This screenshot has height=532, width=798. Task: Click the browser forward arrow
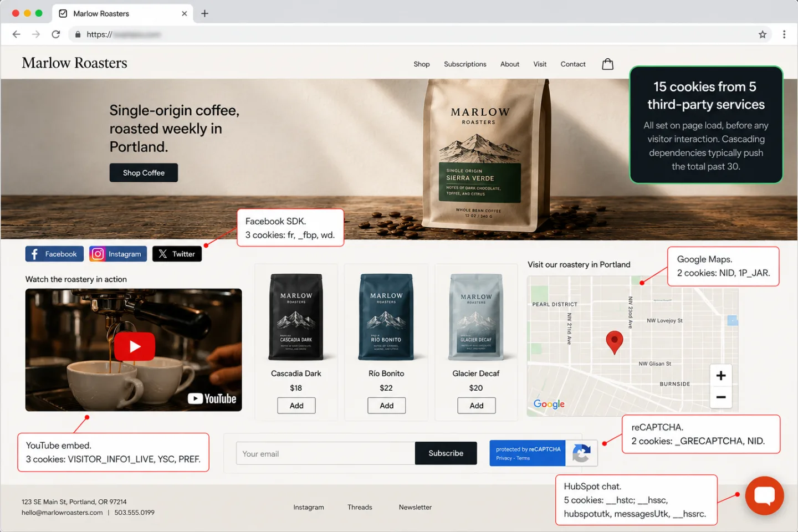pyautogui.click(x=36, y=34)
